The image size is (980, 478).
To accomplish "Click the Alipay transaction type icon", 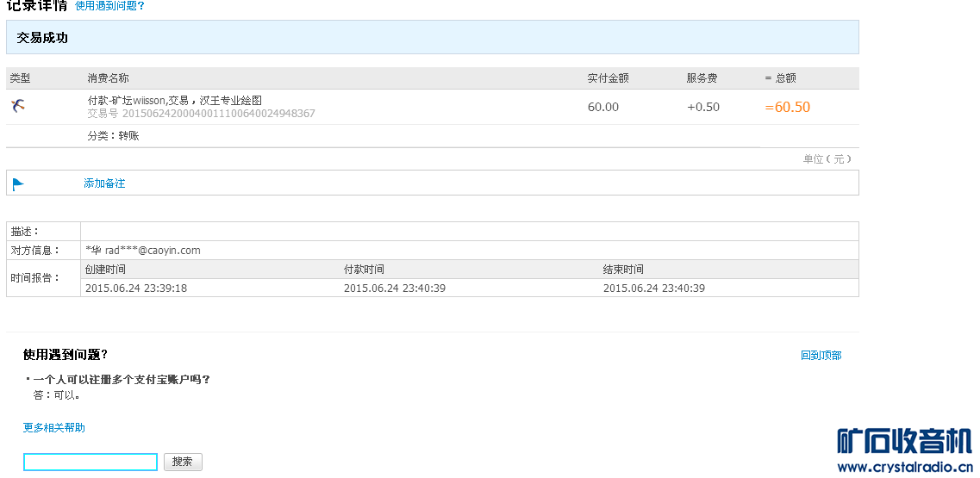I will [18, 106].
